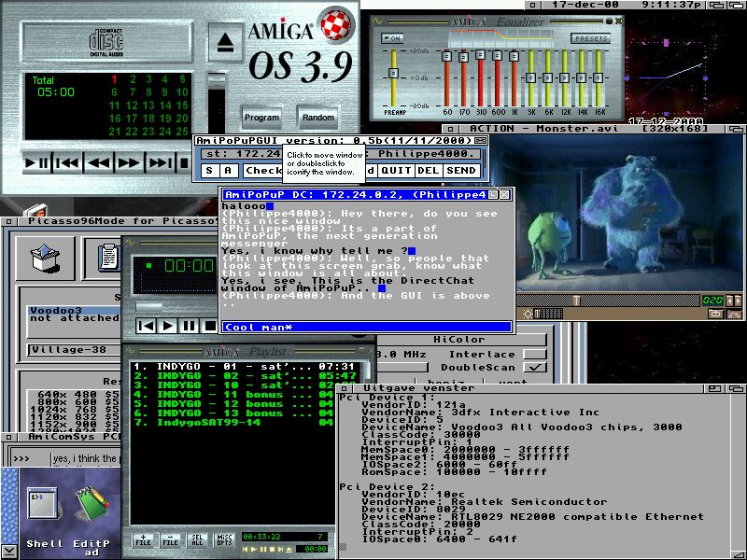Viewport: 747px width, 560px height.
Task: Click the Program button on the CD player
Action: (261, 118)
